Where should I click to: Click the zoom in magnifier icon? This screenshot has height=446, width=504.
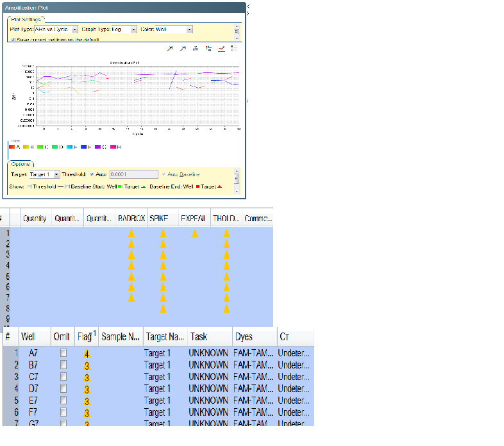171,49
